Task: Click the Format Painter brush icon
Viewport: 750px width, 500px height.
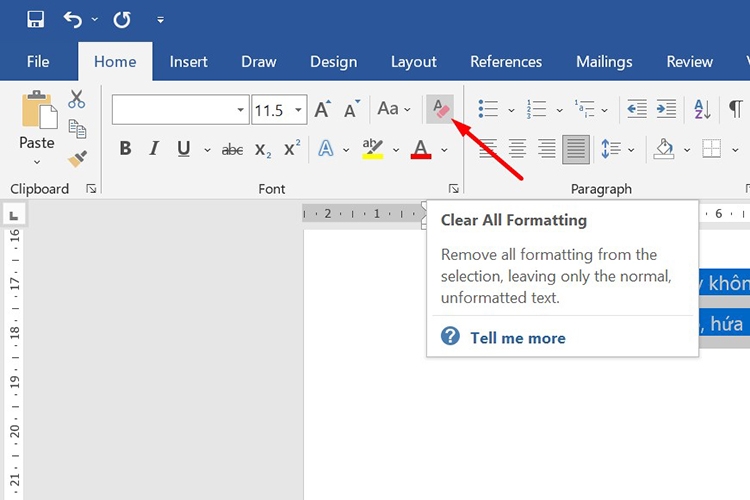Action: coord(77,159)
